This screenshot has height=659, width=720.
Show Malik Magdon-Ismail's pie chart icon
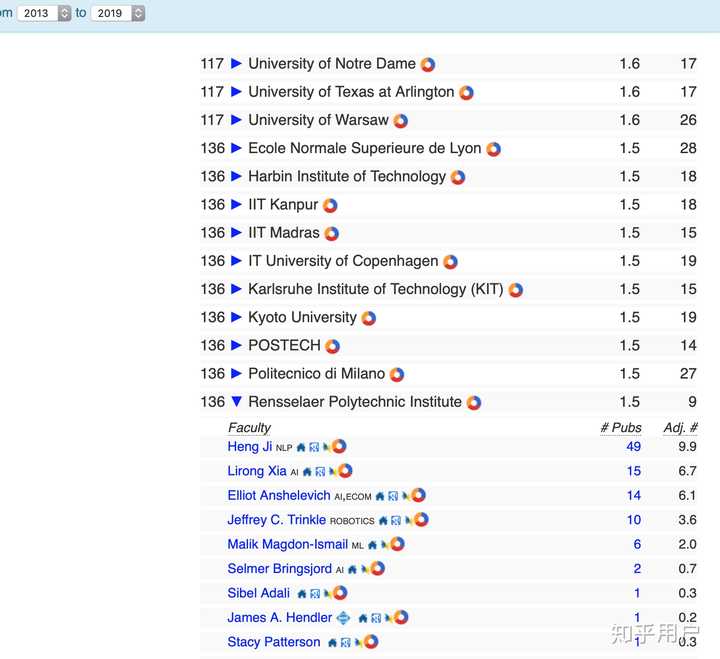click(397, 544)
